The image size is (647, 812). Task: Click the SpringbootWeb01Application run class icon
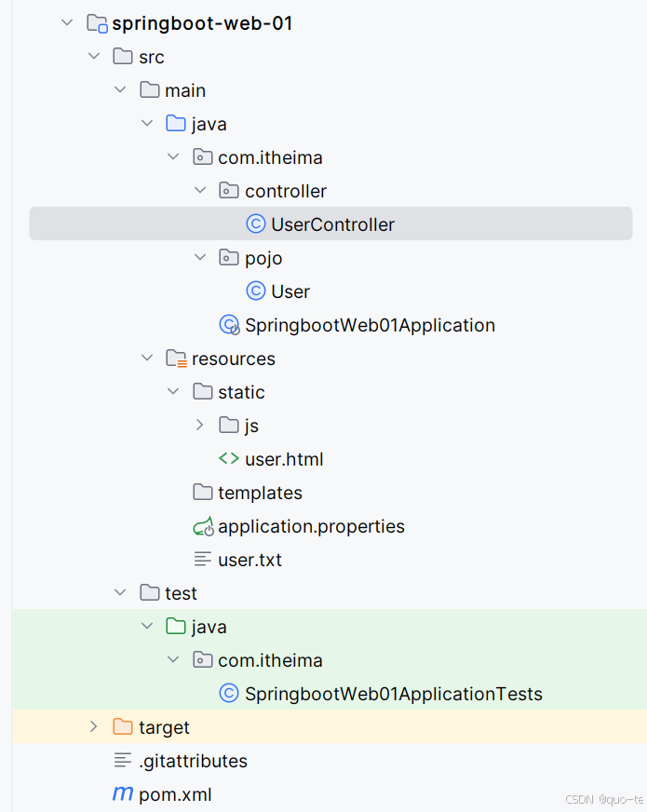click(229, 325)
